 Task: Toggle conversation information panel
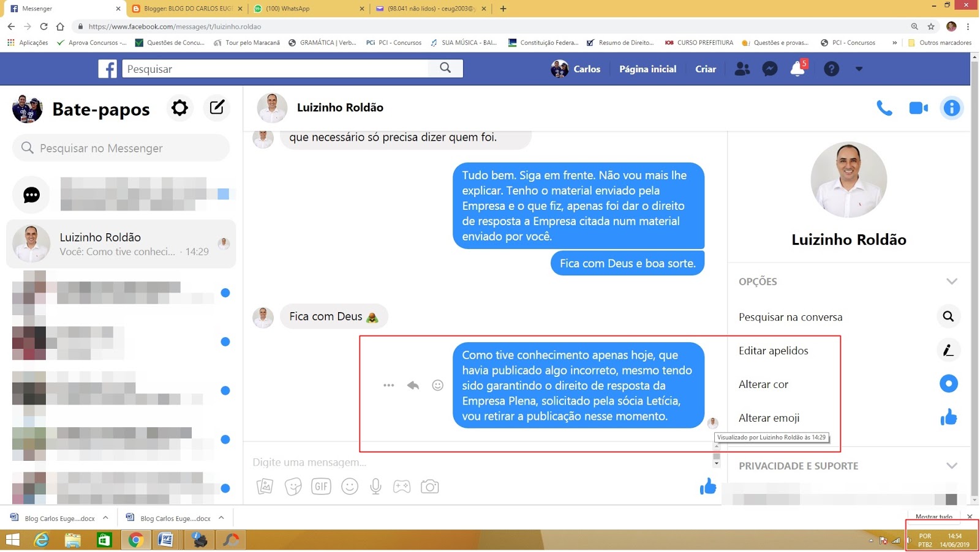[x=951, y=108]
